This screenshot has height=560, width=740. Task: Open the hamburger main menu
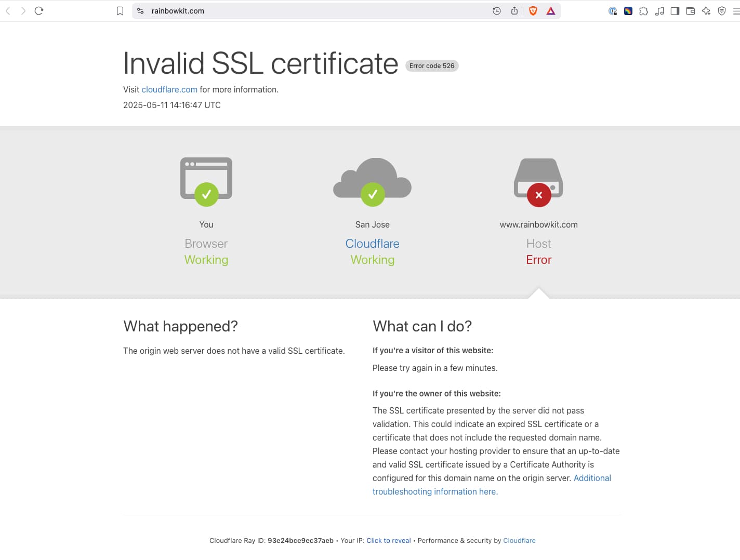tap(736, 11)
